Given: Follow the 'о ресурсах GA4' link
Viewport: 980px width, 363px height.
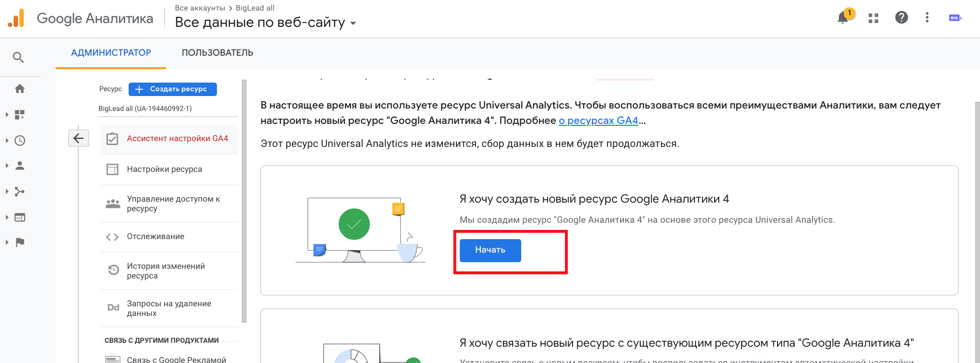Looking at the screenshot, I should [x=598, y=121].
